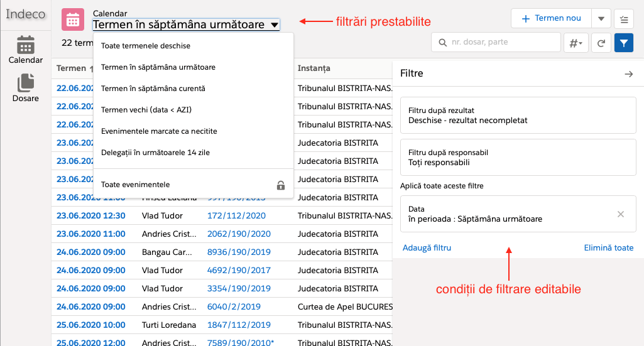Expand the dropdown arrow beside Termen nou
The height and width of the screenshot is (346, 644).
click(x=601, y=19)
